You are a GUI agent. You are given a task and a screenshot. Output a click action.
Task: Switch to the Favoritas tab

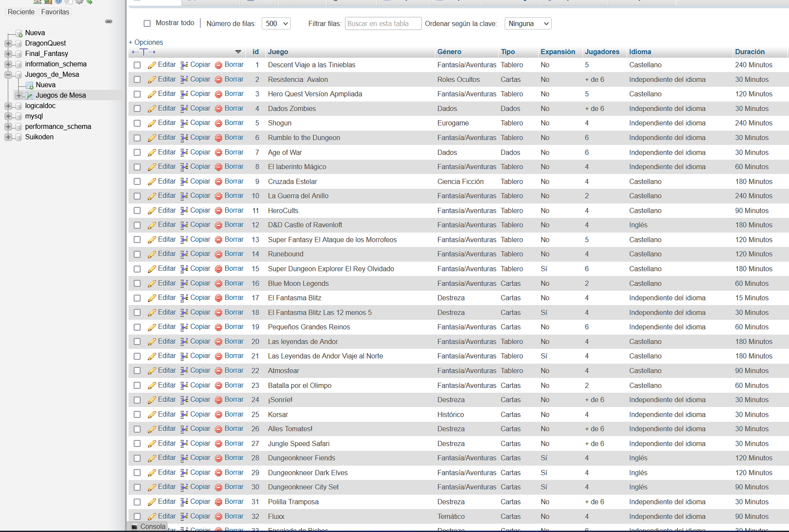pyautogui.click(x=55, y=12)
